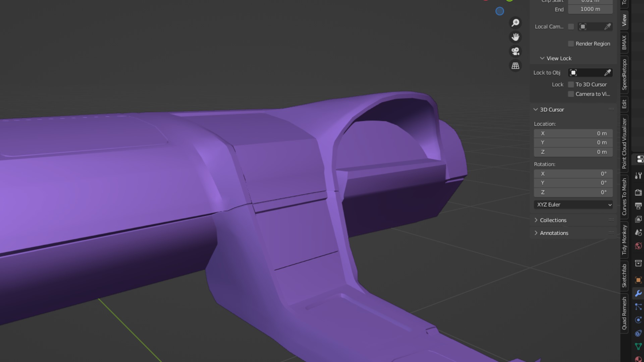Open the Tidy Monkey sidebar tab
Image resolution: width=644 pixels, height=362 pixels.
(624, 240)
